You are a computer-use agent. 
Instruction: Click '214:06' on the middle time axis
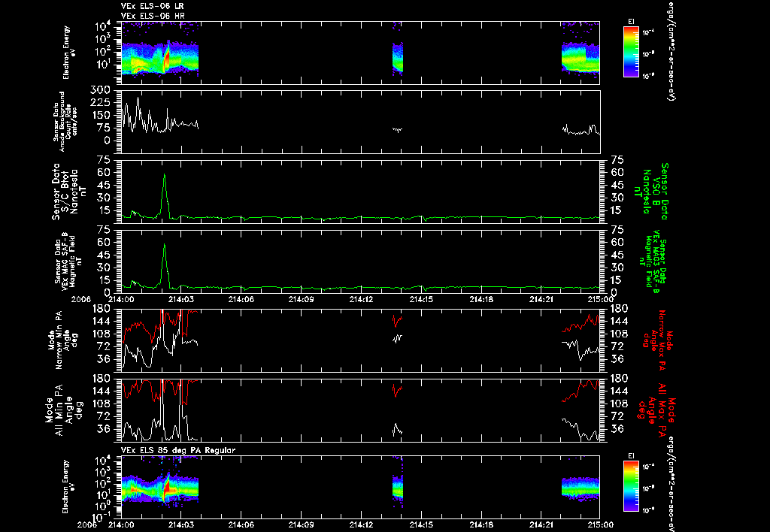coord(241,299)
